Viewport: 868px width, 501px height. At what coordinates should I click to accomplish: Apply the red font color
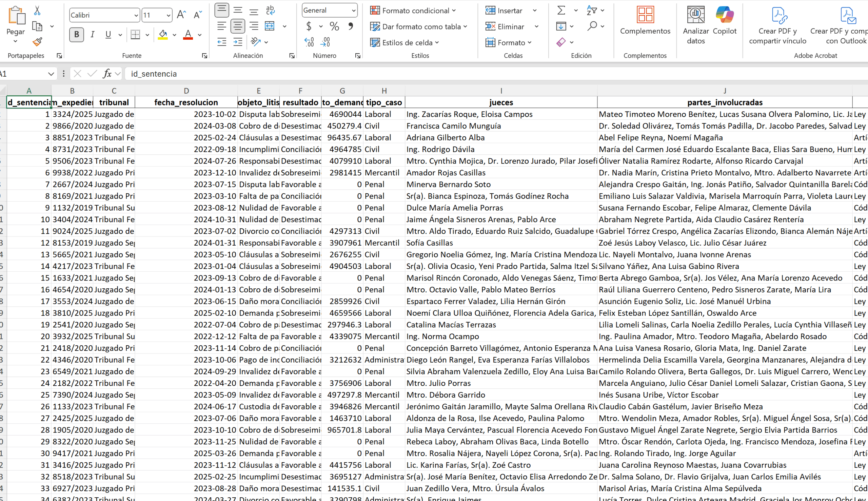188,34
